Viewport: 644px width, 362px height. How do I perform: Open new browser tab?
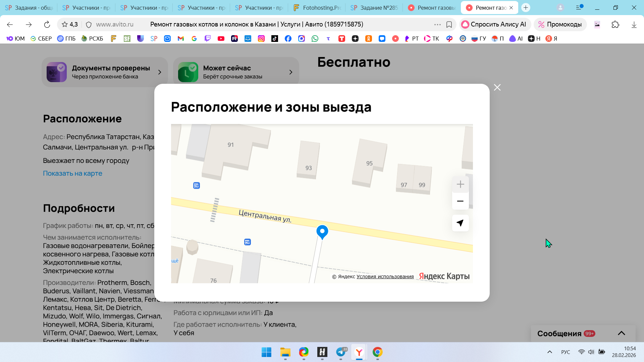pyautogui.click(x=526, y=7)
